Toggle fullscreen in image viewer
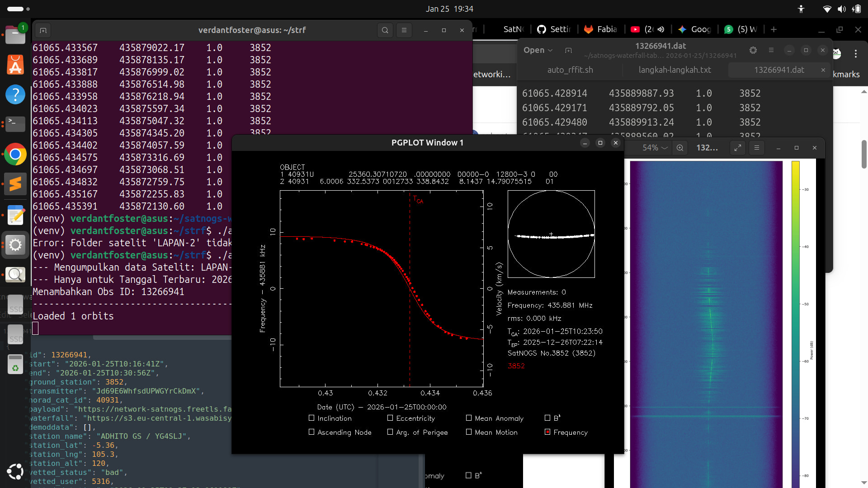 (738, 148)
